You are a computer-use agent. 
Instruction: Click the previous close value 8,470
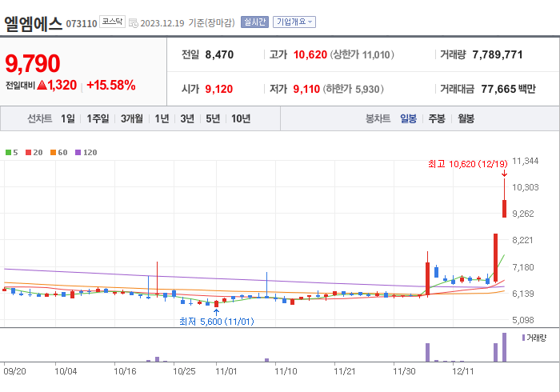(219, 54)
